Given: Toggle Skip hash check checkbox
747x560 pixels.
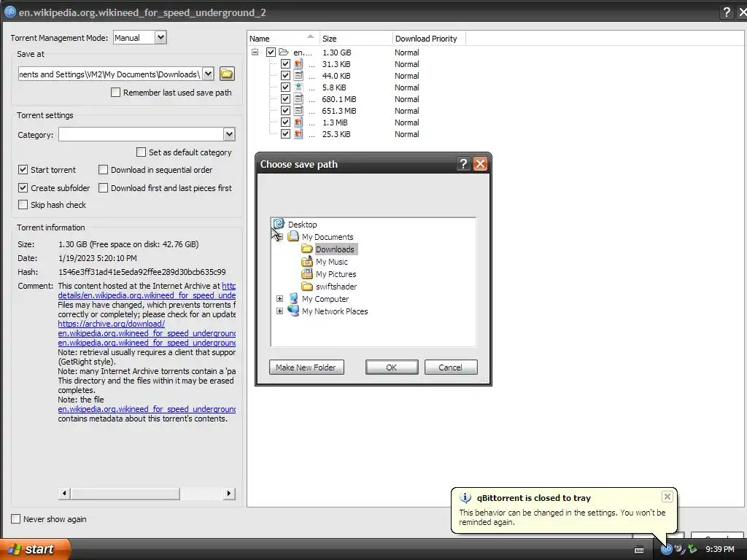Looking at the screenshot, I should pos(23,204).
